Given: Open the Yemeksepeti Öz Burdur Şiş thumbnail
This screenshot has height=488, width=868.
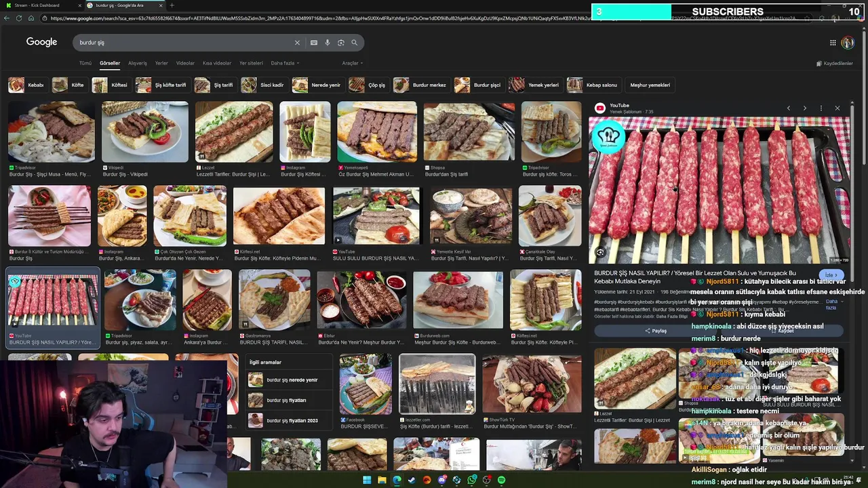Looking at the screenshot, I should [377, 132].
